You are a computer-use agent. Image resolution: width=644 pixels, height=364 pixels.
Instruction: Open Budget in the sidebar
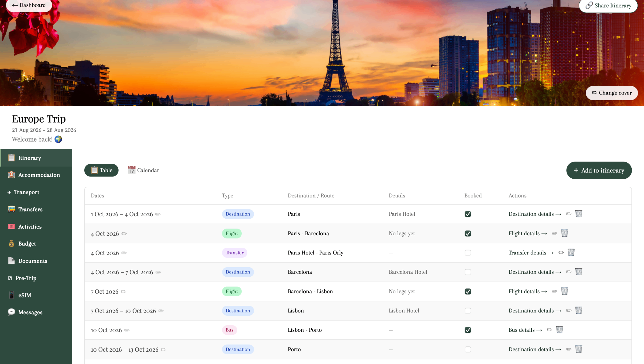tap(36, 244)
